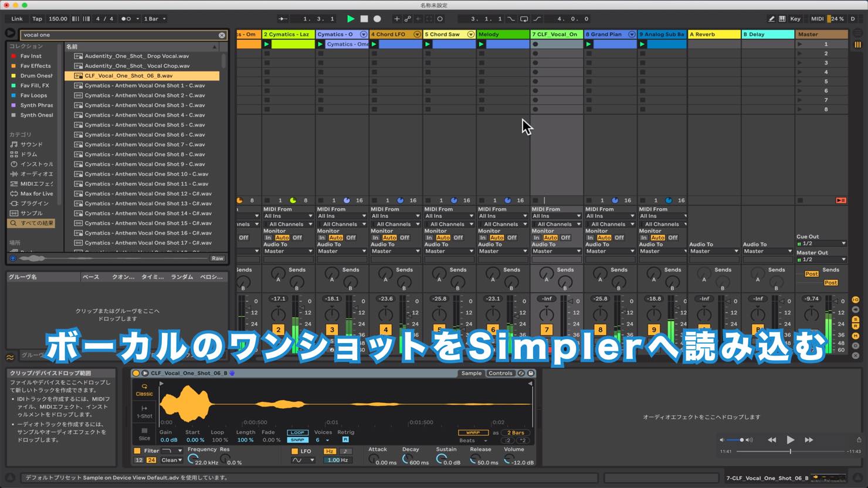Click the Key map mode button
Screen dimensions: 868x488
pos(795,19)
